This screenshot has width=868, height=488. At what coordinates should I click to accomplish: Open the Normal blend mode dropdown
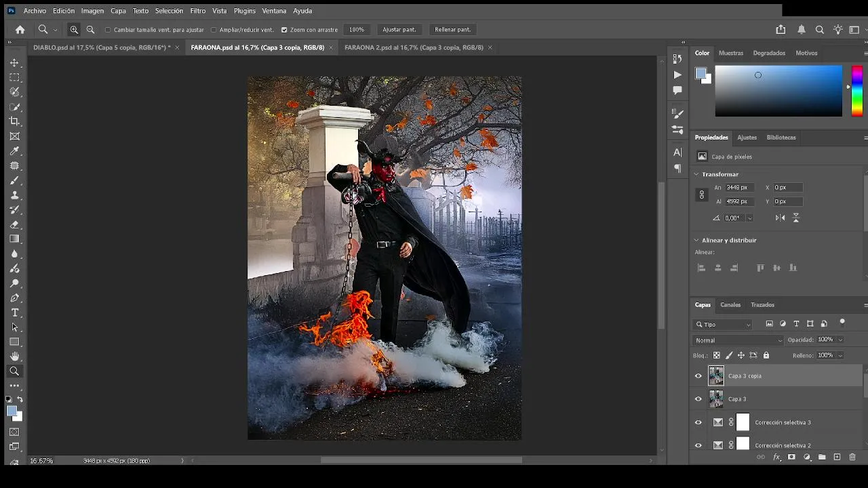point(738,340)
